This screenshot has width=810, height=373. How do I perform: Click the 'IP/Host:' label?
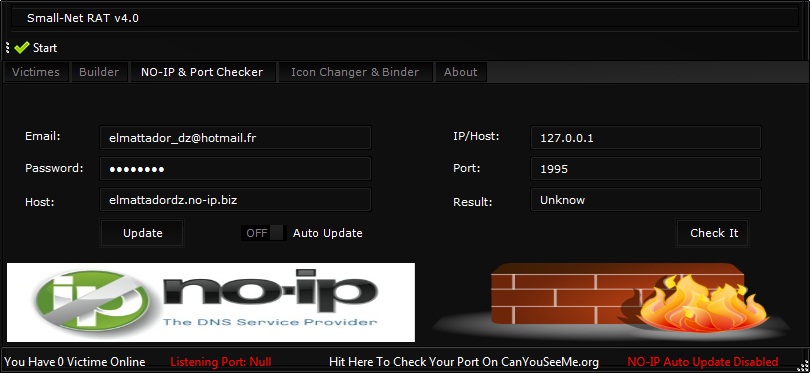pos(476,136)
